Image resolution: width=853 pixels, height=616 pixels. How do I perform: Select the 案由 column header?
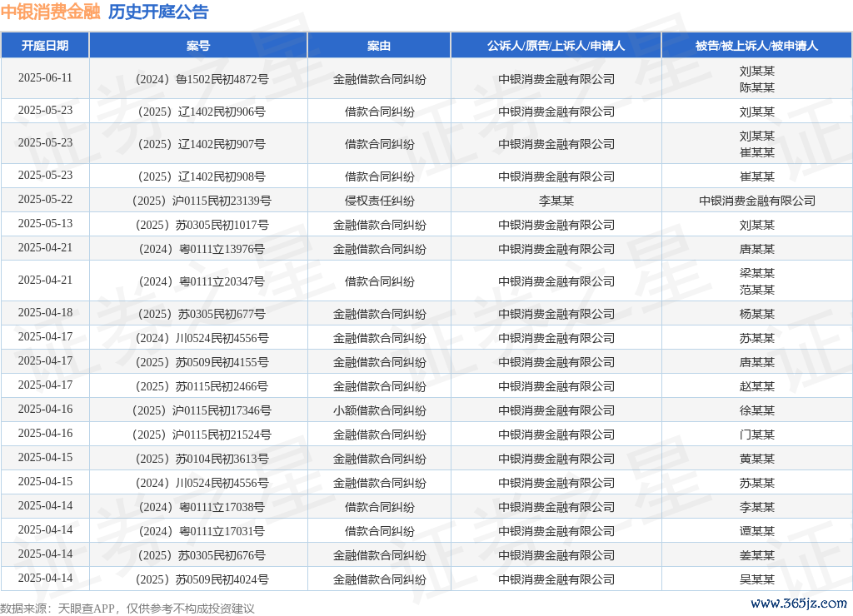(379, 46)
